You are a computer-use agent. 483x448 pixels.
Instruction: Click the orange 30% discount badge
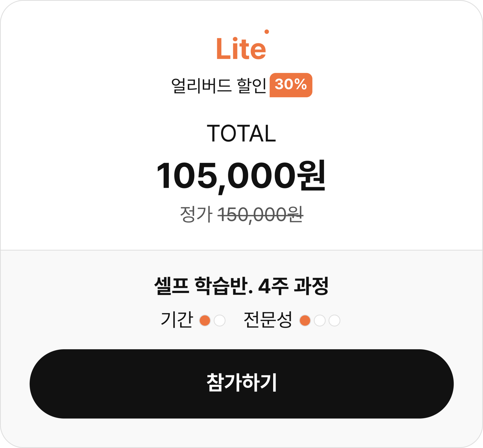[291, 85]
